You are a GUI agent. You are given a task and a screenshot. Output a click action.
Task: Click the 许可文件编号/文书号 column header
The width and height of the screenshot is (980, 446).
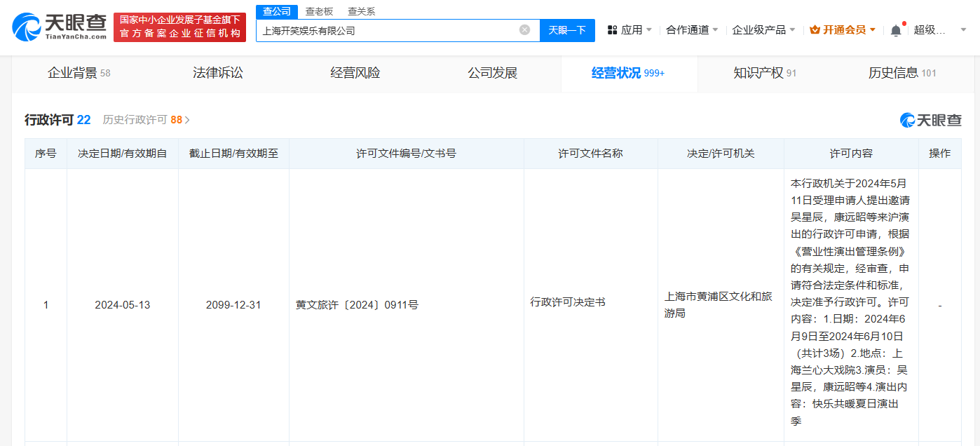point(407,154)
